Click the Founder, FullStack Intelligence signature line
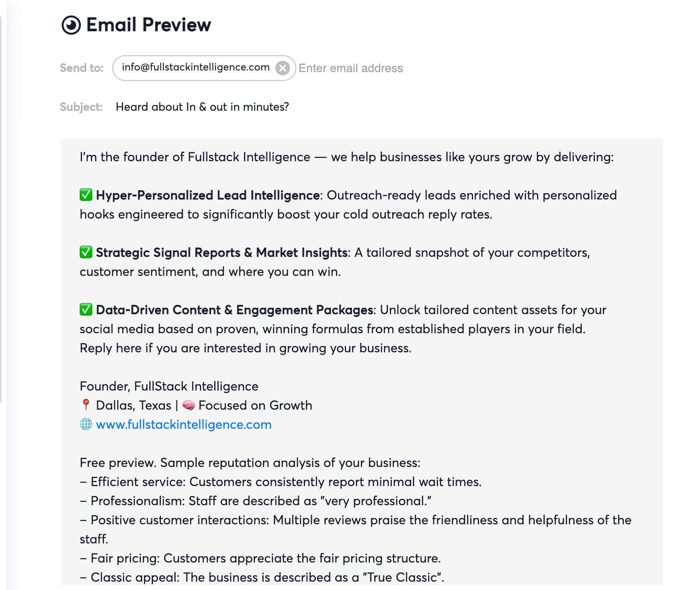The image size is (700, 590). pyautogui.click(x=169, y=386)
